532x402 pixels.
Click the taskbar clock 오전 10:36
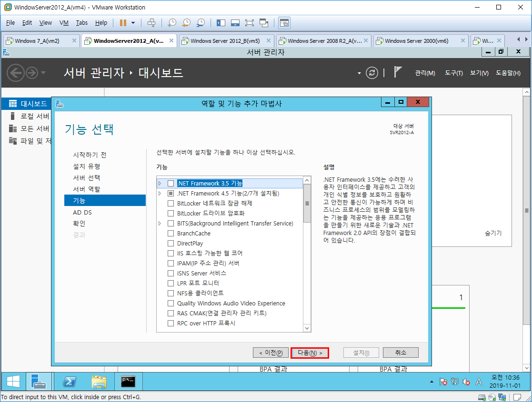(x=505, y=378)
